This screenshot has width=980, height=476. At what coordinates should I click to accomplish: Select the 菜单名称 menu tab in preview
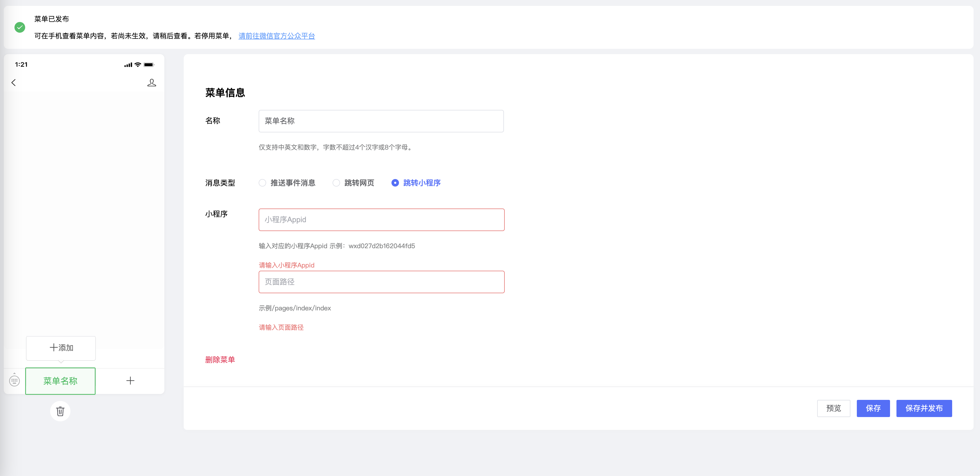(x=60, y=381)
